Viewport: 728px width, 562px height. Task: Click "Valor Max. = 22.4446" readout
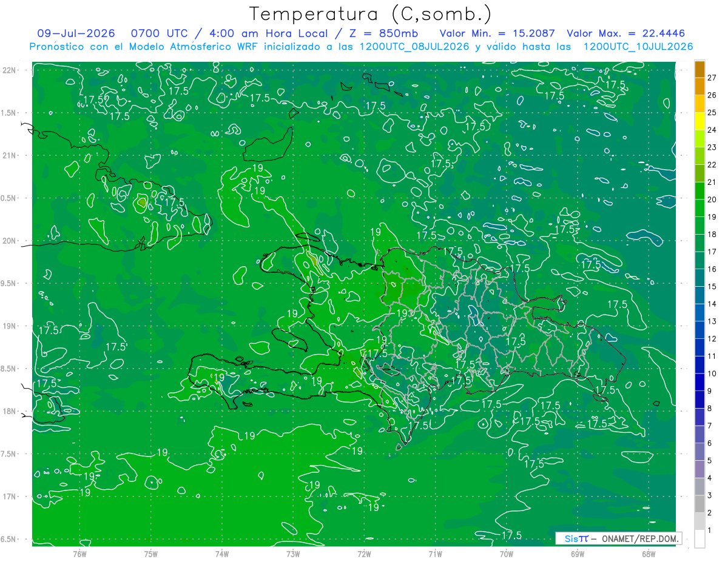pos(625,33)
